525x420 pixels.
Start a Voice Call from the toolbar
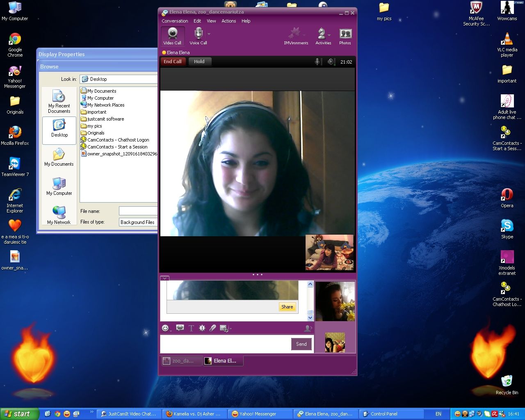(x=198, y=36)
